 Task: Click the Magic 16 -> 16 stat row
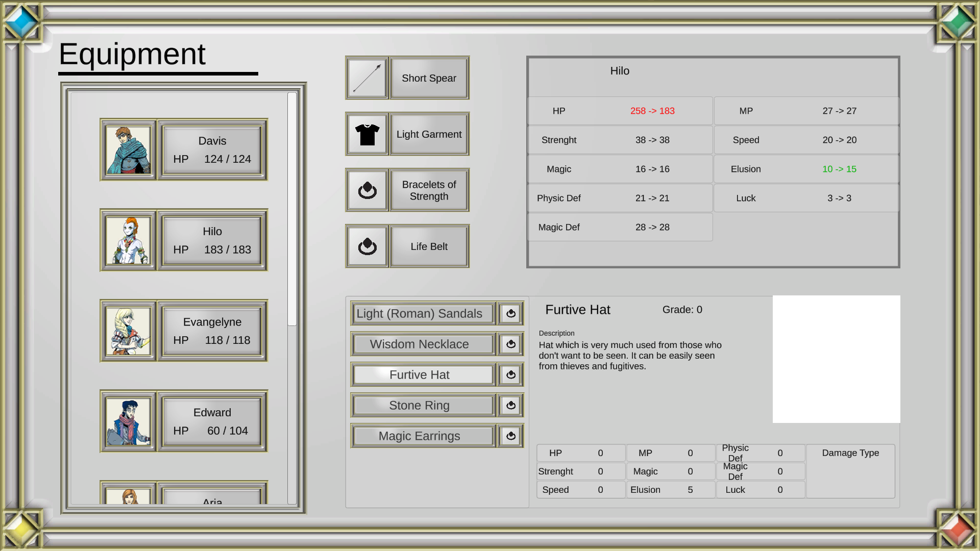pos(620,169)
